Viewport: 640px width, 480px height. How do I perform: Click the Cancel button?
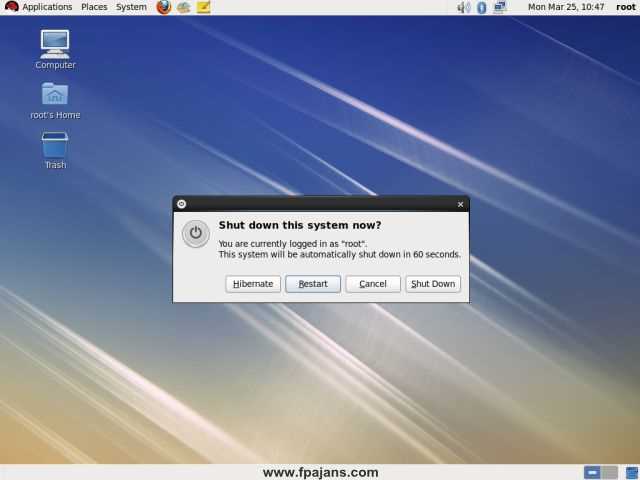tap(373, 284)
